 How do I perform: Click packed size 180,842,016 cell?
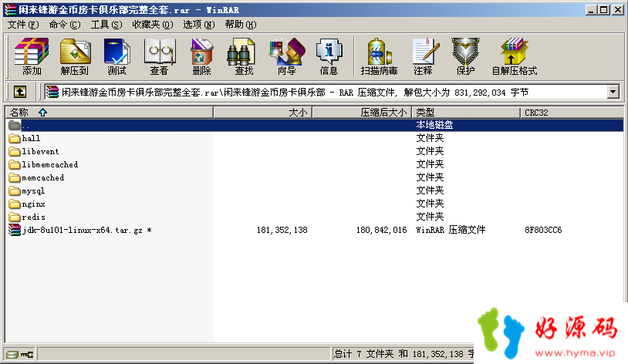pyautogui.click(x=381, y=230)
